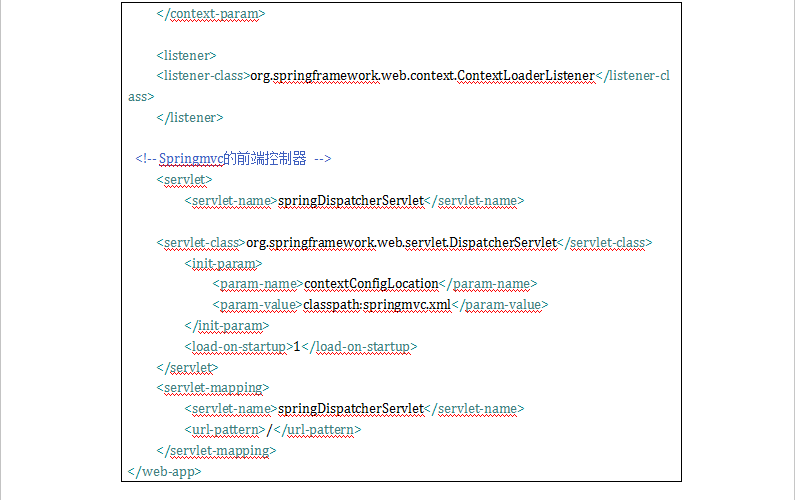
Task: Click the Springmvc comment line
Action: pyautogui.click(x=233, y=159)
